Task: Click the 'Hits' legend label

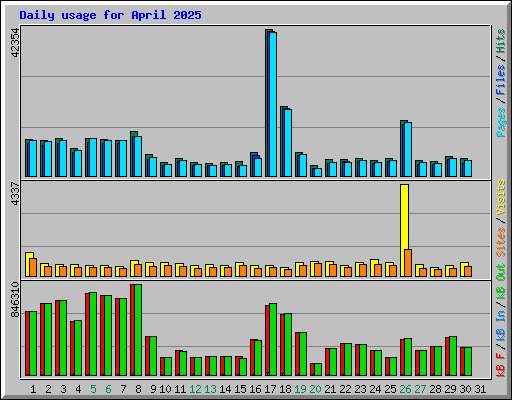Action: 500,41
